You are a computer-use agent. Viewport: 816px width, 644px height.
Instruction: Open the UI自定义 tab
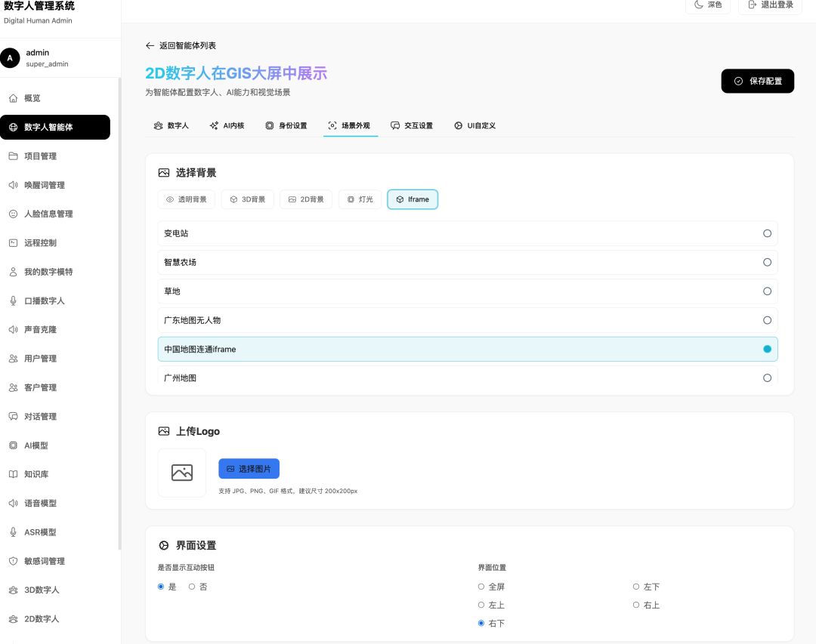[475, 126]
